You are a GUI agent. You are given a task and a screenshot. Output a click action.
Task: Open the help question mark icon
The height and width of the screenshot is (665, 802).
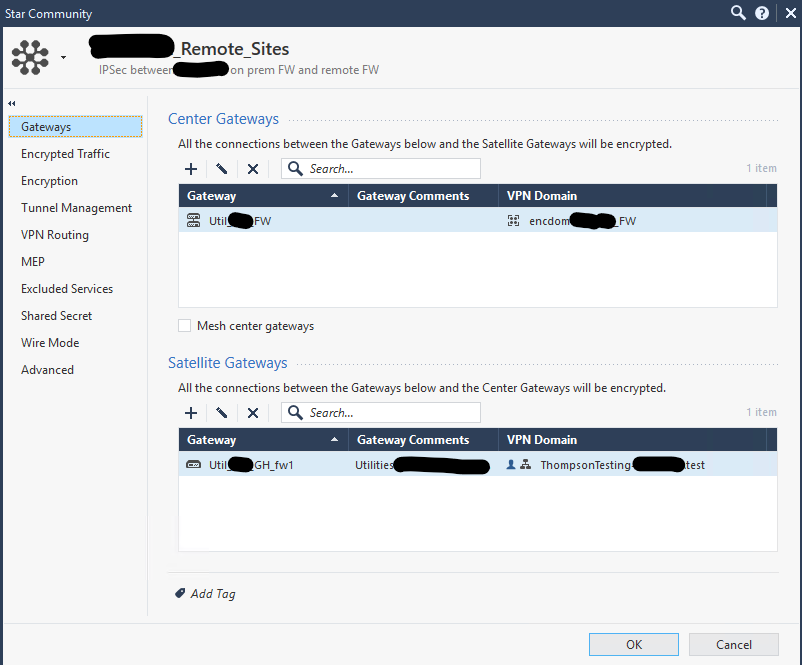pyautogui.click(x=762, y=13)
